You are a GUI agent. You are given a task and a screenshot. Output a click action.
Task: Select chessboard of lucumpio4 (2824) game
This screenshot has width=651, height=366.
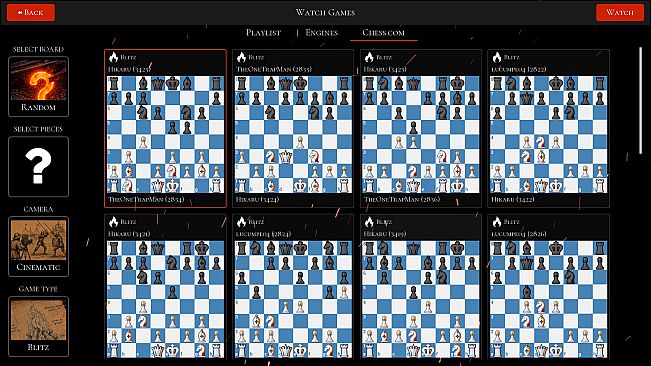tap(293, 299)
